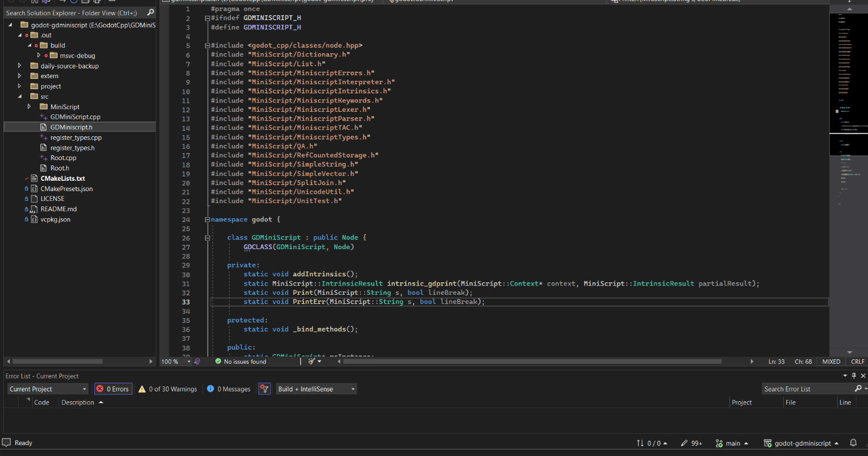868x456 pixels.
Task: Close the Error List panel
Action: [x=863, y=376]
